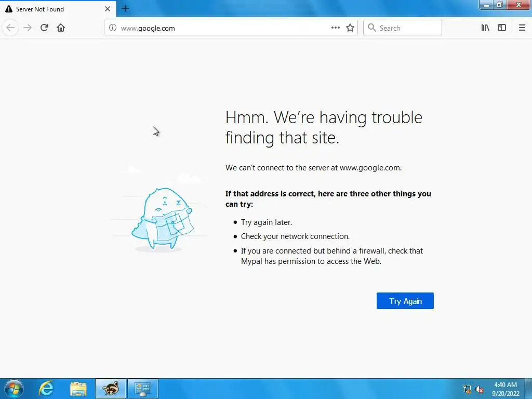Screen dimensions: 532x399
Task: Focus the Search box
Action: click(403, 28)
